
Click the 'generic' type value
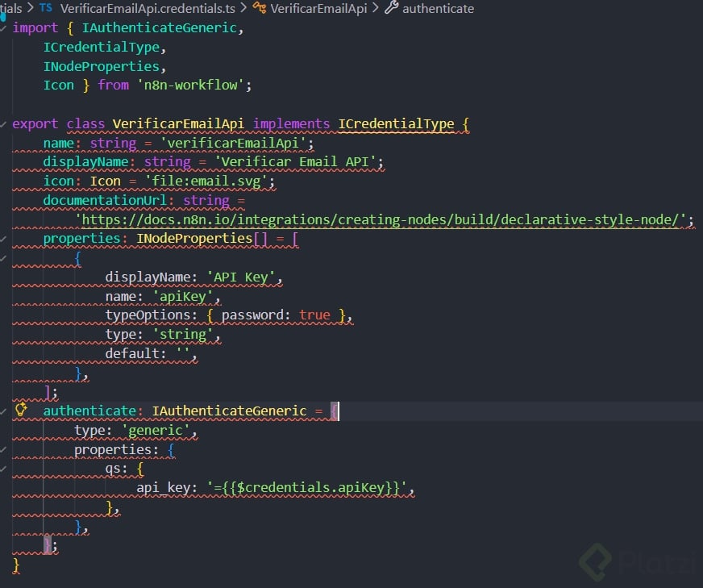click(x=156, y=431)
